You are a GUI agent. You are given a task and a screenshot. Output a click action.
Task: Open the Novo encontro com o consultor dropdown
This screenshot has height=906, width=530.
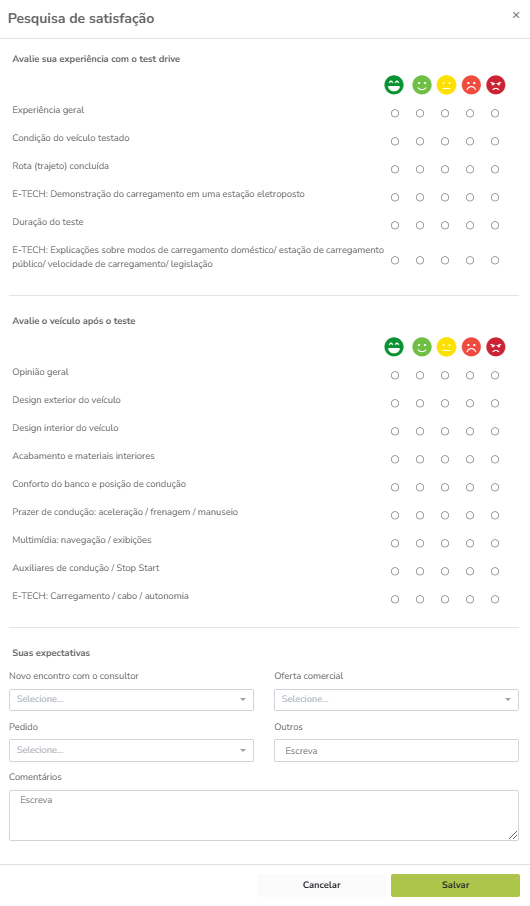coord(131,699)
